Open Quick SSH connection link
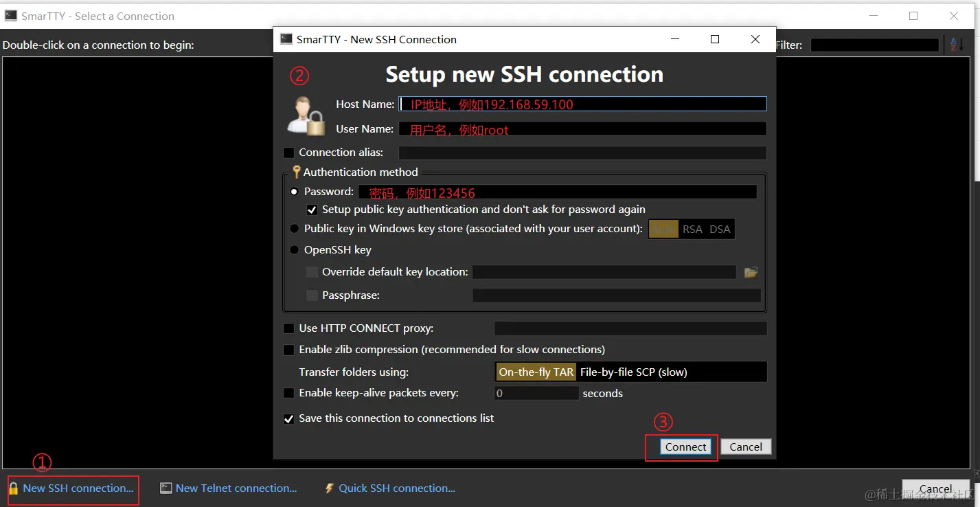Viewport: 980px width, 507px height. 397,488
